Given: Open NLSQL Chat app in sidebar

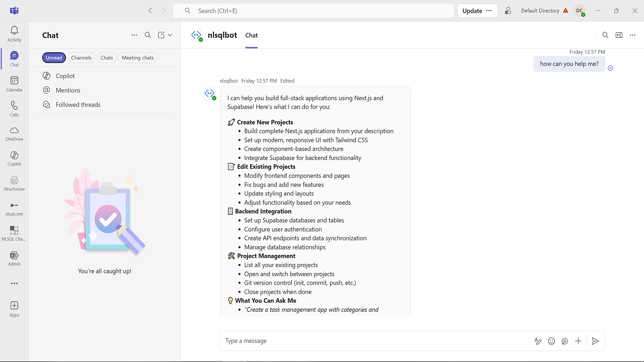Looking at the screenshot, I should [14, 234].
